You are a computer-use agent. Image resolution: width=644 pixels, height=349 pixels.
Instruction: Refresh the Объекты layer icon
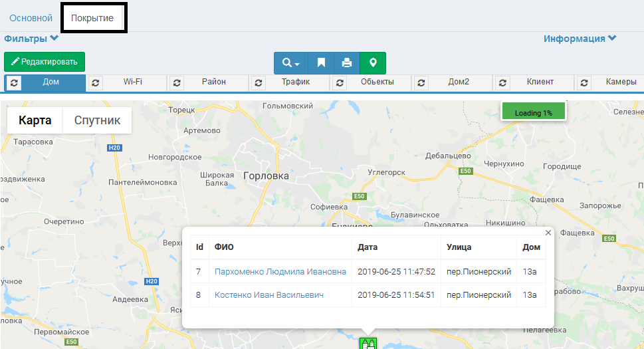340,82
